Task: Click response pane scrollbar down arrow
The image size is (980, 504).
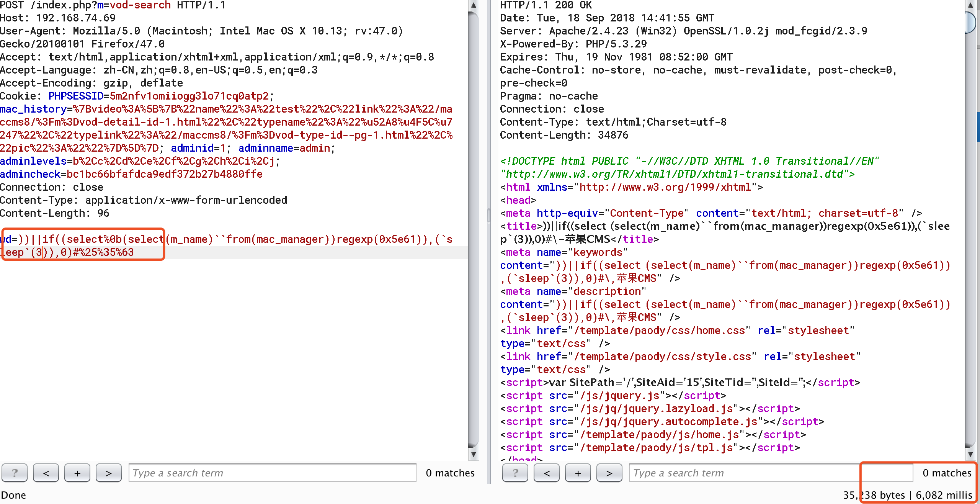Action: 970,454
